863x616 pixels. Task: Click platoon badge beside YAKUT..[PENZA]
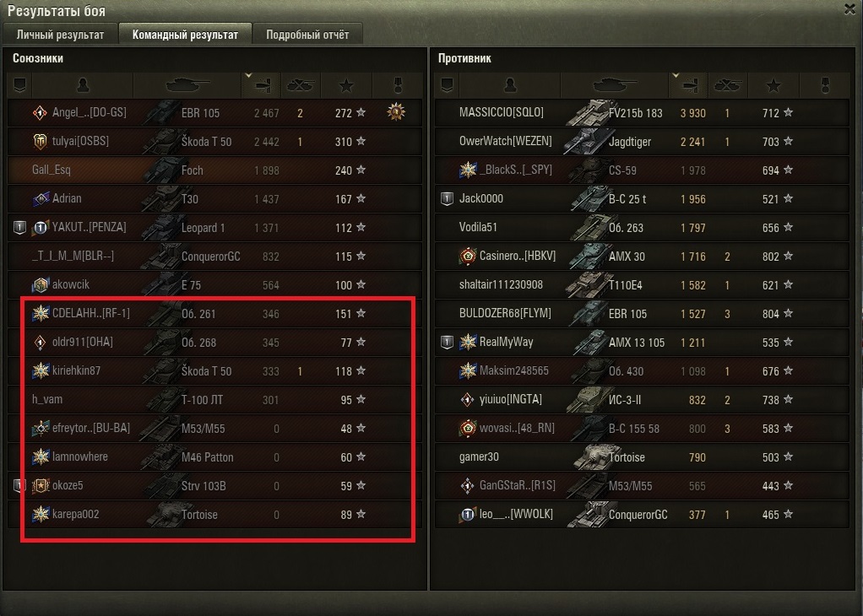[x=19, y=227]
